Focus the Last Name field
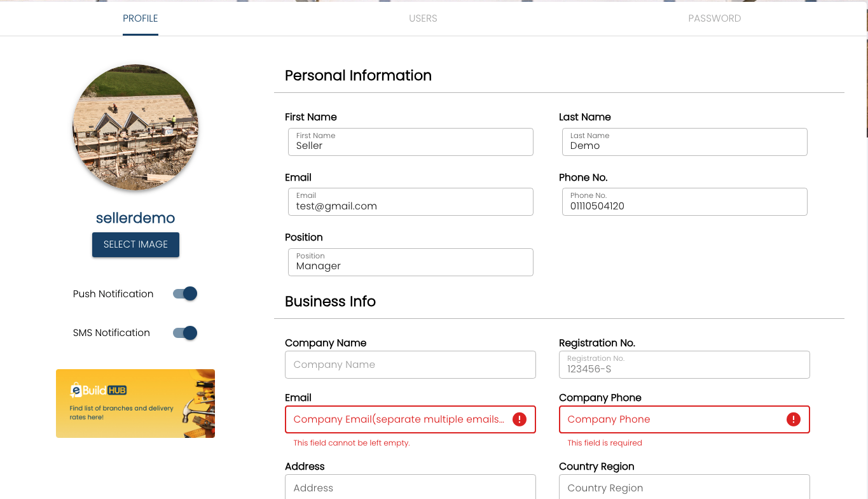Screen dimensions: 868x499 coord(684,142)
